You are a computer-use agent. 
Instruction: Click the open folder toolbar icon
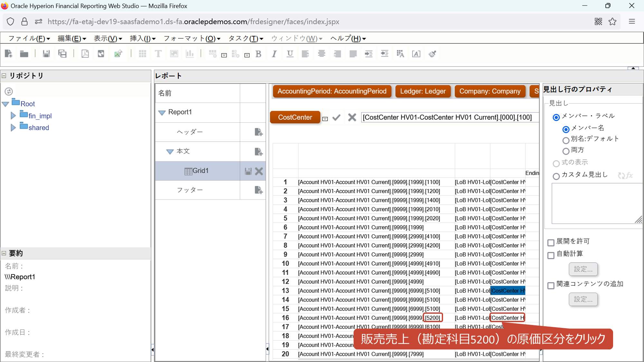click(24, 54)
